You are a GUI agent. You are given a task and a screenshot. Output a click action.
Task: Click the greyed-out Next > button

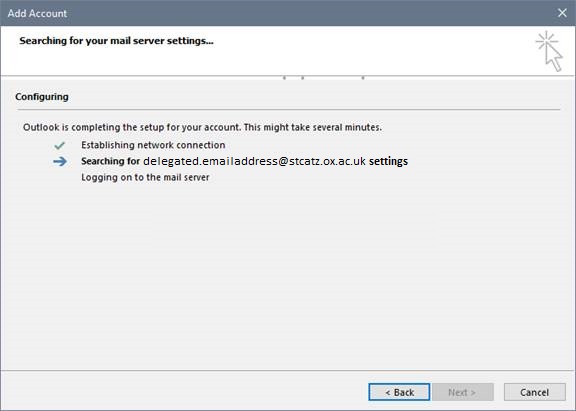pos(463,392)
